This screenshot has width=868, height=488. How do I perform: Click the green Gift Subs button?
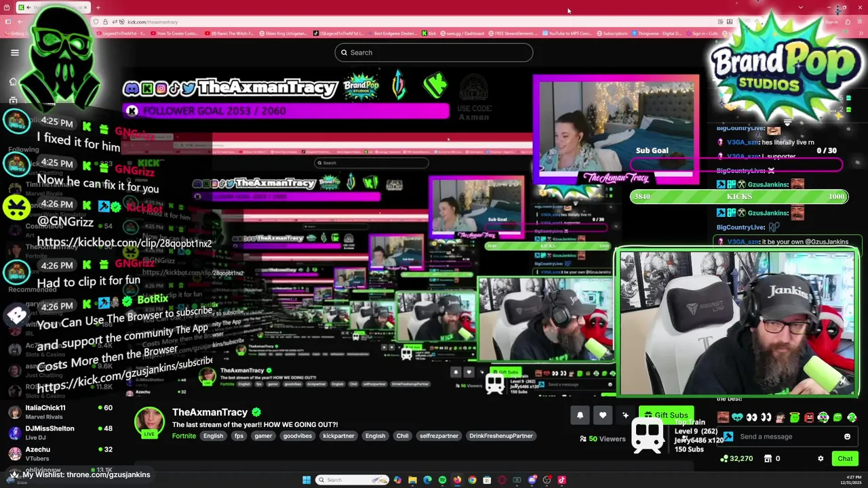coord(666,415)
